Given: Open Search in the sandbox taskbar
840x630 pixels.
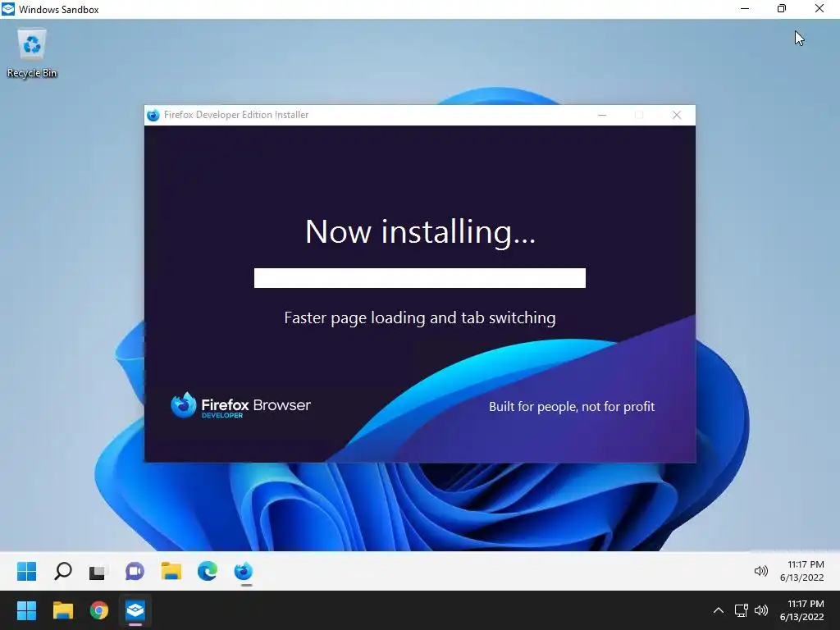Looking at the screenshot, I should click(62, 571).
